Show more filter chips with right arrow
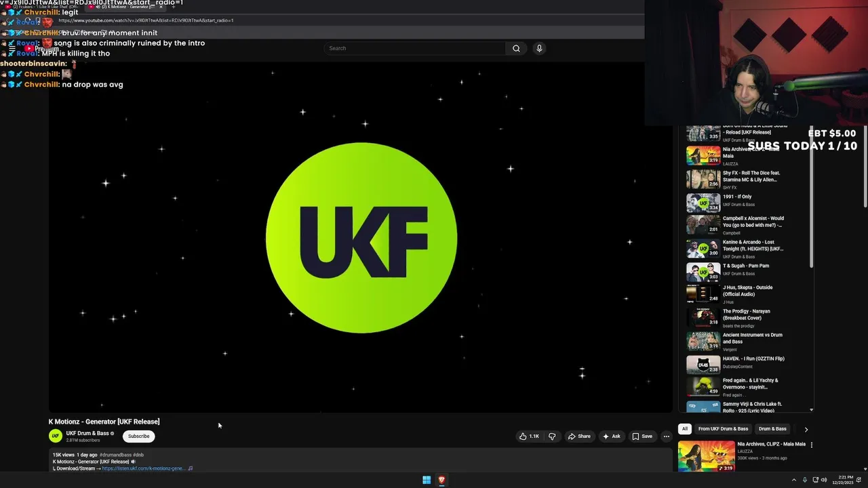868x488 pixels. click(806, 429)
